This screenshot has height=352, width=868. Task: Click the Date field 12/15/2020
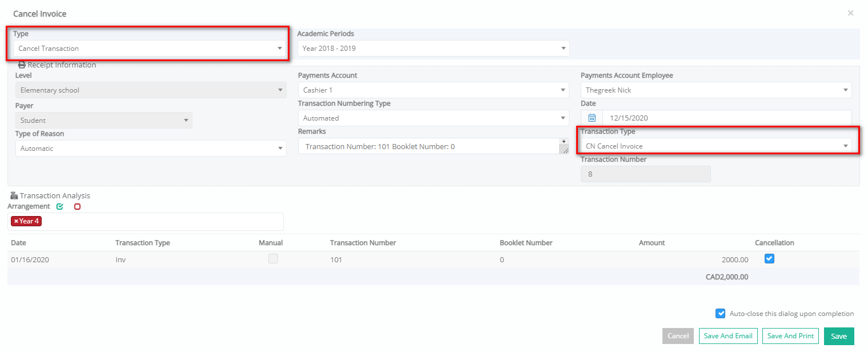coord(727,118)
